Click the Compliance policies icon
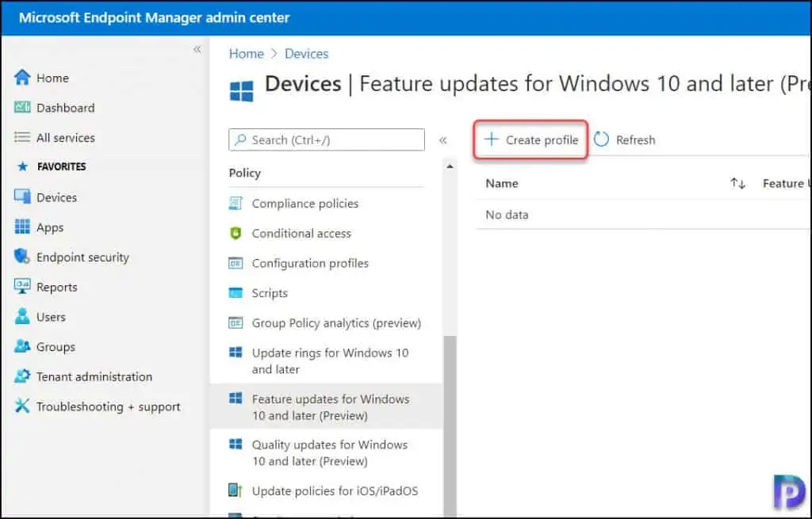Viewport: 812px width, 519px height. (x=236, y=204)
